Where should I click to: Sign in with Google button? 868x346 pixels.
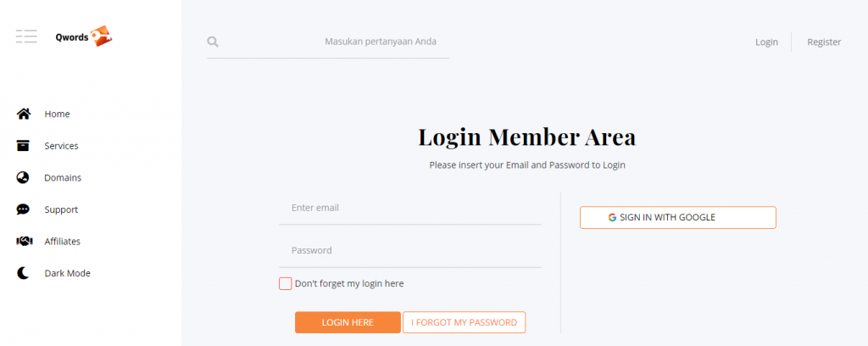677,217
